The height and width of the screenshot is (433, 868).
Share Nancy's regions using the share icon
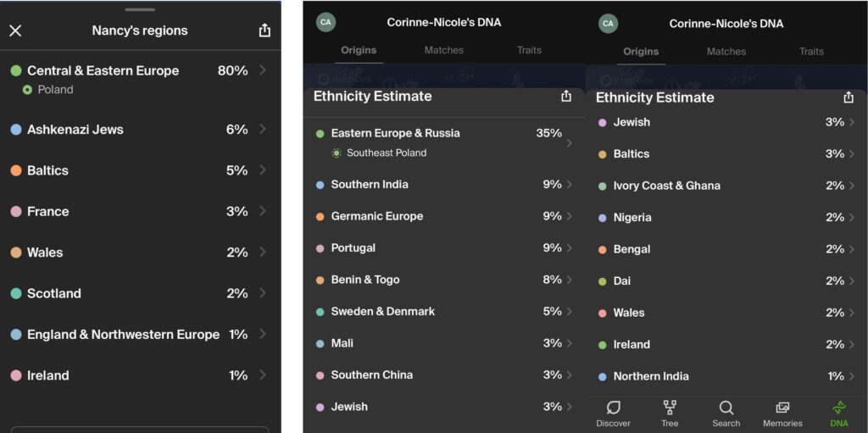coord(264,31)
